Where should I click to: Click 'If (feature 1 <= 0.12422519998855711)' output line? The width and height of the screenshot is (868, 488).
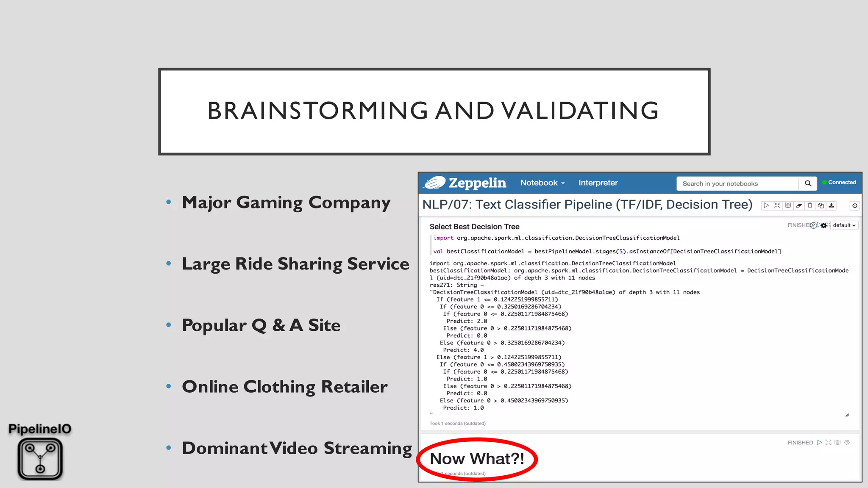point(497,299)
